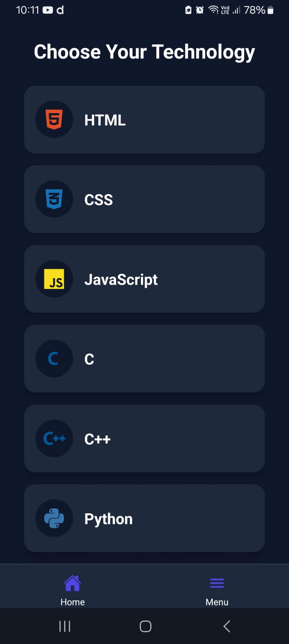This screenshot has width=289, height=644.
Task: Tap the battery indicator in status bar
Action: pos(270,10)
